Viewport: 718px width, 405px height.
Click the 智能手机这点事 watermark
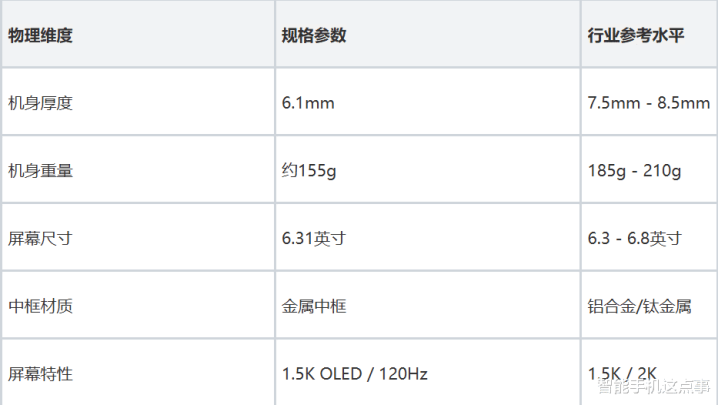(653, 387)
